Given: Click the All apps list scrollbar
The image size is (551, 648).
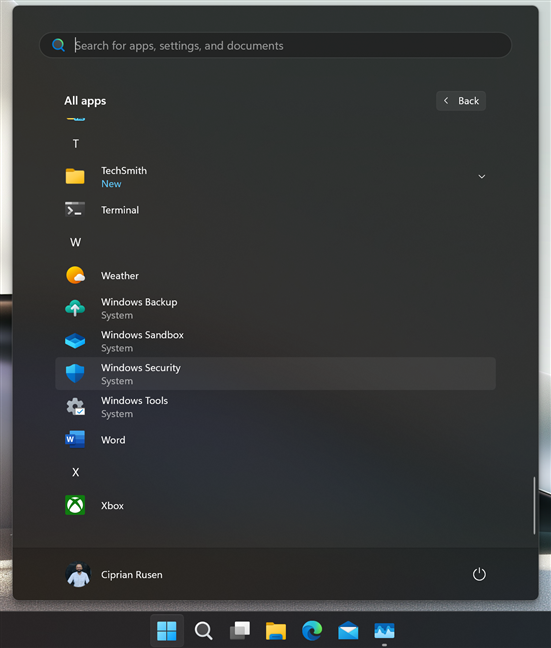Looking at the screenshot, I should (534, 505).
